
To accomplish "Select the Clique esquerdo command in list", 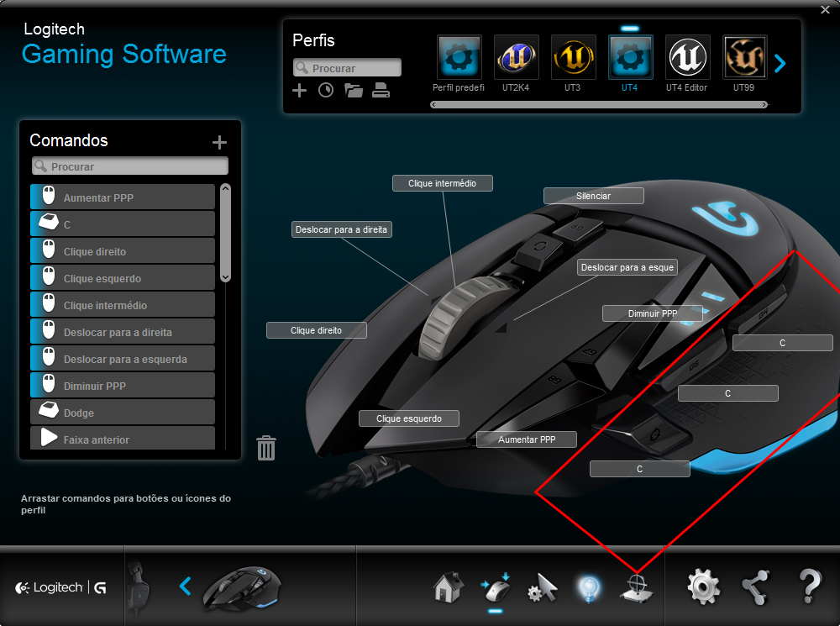I will [123, 277].
